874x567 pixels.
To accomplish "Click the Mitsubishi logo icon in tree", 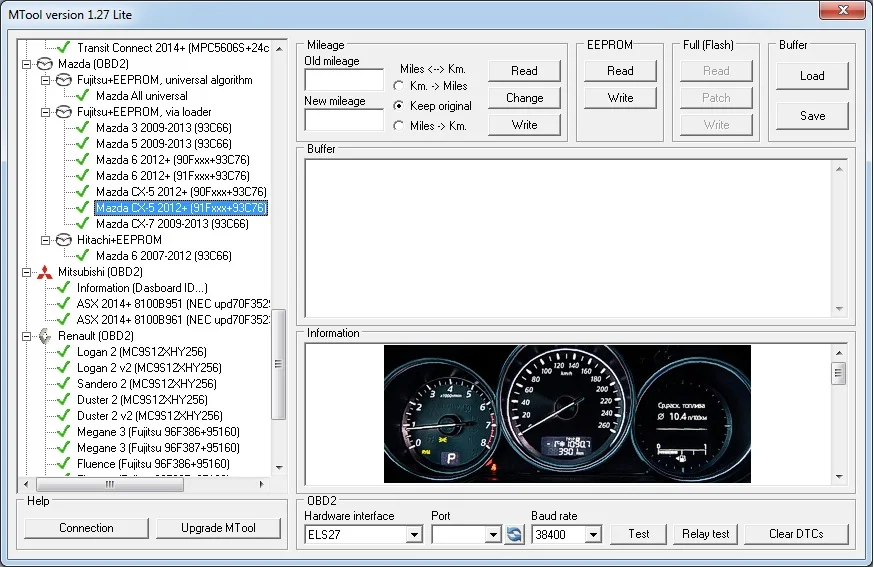I will 44,272.
